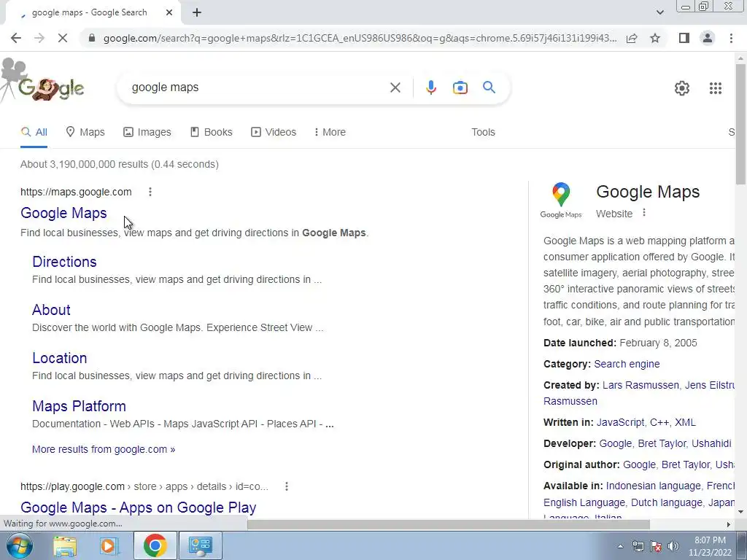Image resolution: width=747 pixels, height=560 pixels.
Task: Expand the More search categories
Action: tap(330, 133)
